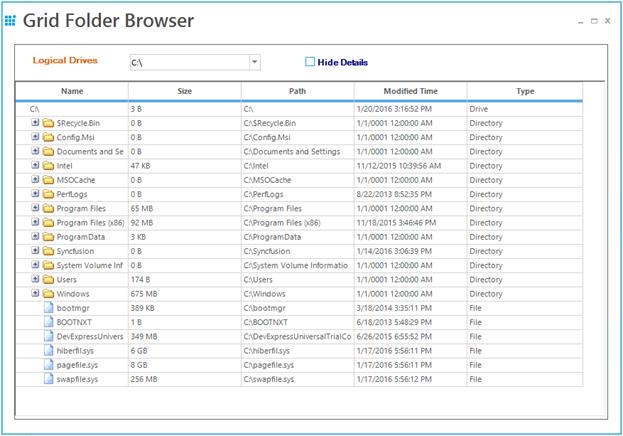Click the Drive type cell

pyautogui.click(x=525, y=109)
